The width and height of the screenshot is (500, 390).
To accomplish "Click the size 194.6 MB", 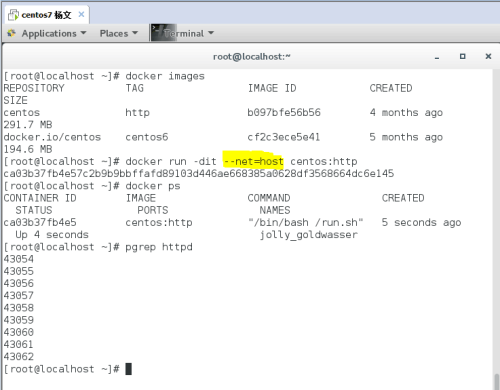I will (28, 149).
